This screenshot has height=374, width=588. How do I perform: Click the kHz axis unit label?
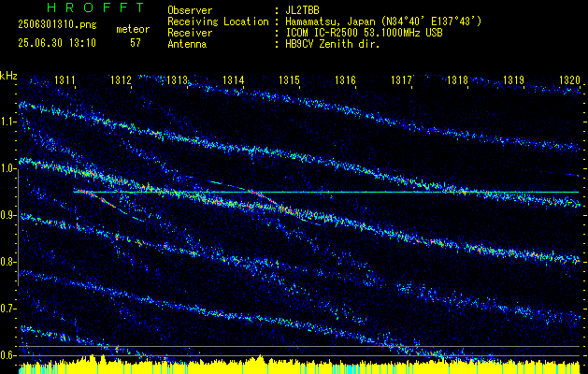click(8, 76)
